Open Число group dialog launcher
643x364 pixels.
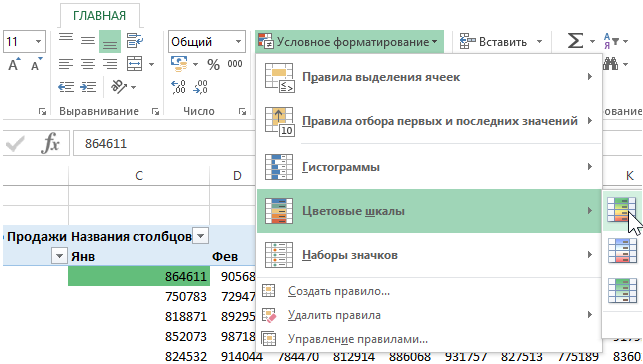point(242,111)
